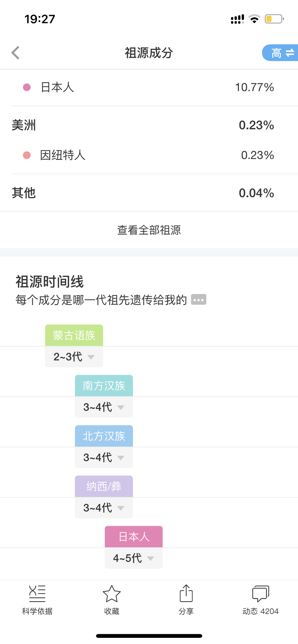
Task: Tap the pink dot beside 日本人
Action: click(x=27, y=87)
